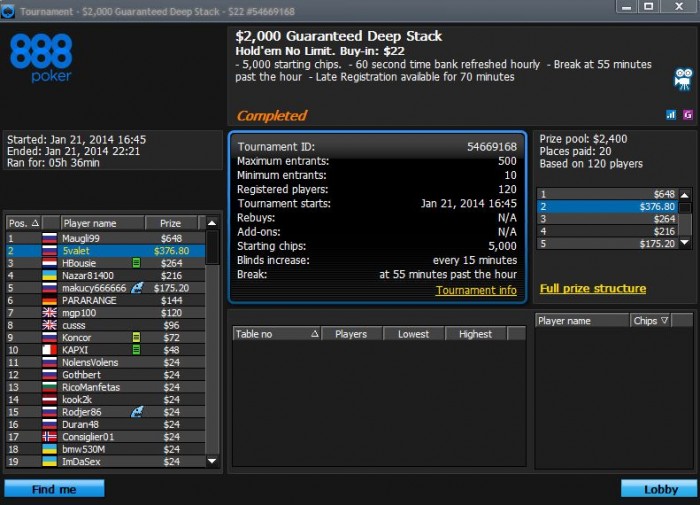Image resolution: width=700 pixels, height=505 pixels.
Task: Sort players by Pos. column header
Action: coord(24,223)
